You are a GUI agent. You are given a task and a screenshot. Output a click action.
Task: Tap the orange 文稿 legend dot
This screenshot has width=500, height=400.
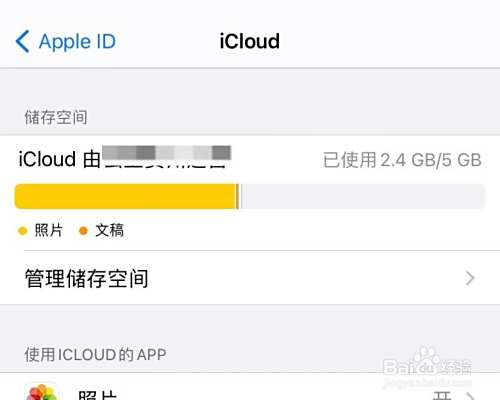pos(83,231)
